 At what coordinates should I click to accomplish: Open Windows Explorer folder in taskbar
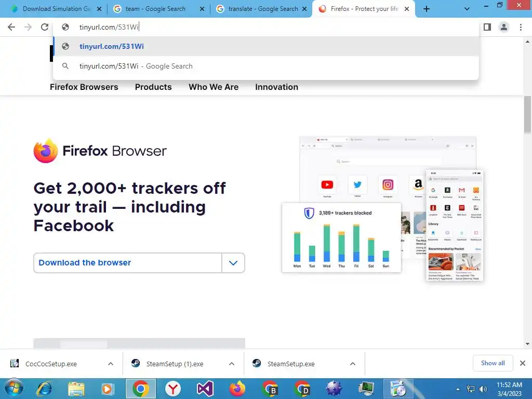[76, 389]
